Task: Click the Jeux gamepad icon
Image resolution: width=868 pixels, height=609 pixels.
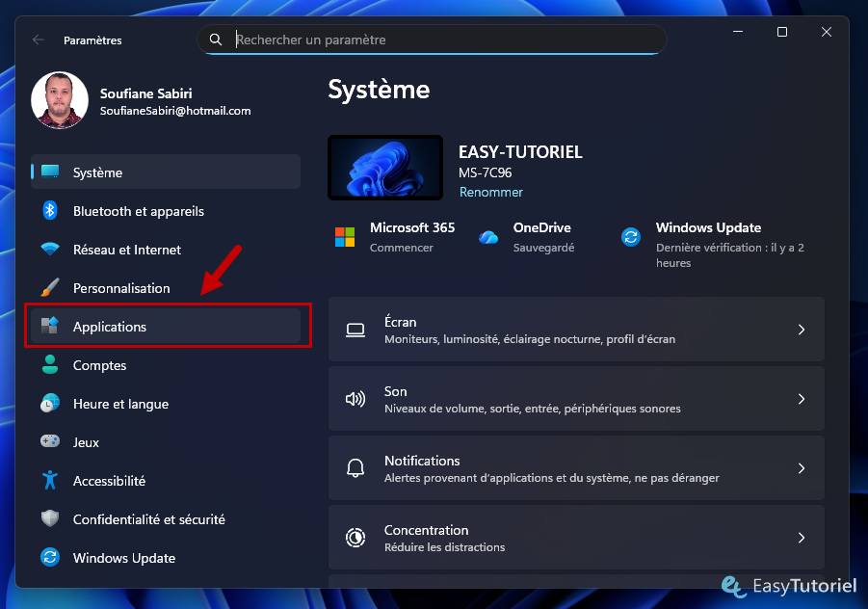Action: [x=50, y=441]
